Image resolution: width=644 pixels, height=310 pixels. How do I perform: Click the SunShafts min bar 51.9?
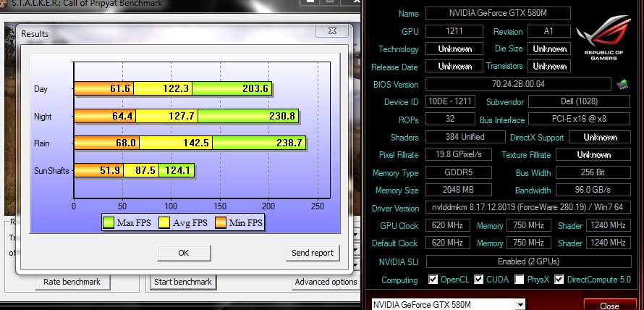[x=98, y=170]
